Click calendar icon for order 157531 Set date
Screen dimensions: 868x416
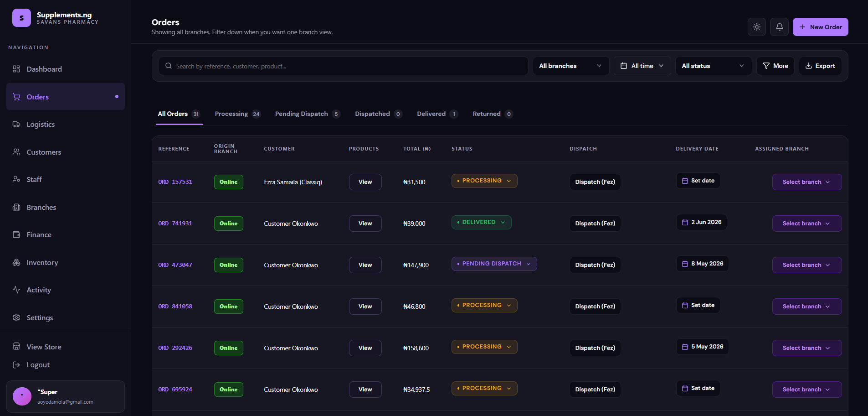point(685,181)
